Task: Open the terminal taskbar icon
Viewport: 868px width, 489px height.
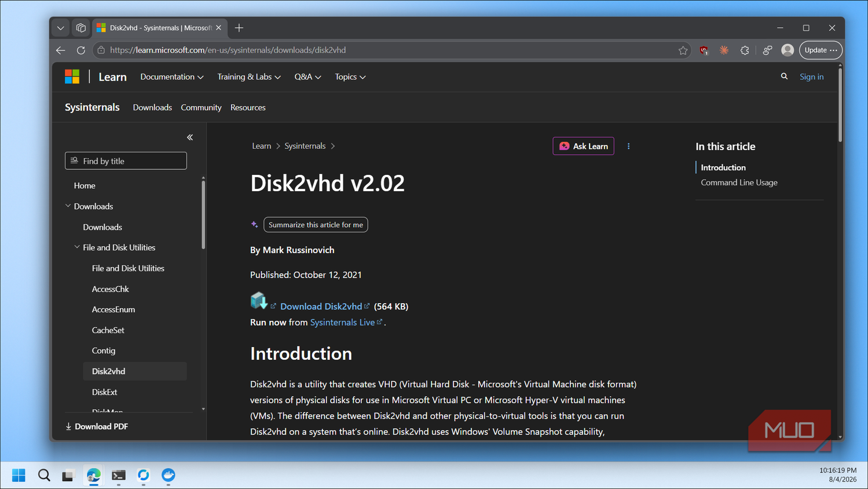Action: 119,475
